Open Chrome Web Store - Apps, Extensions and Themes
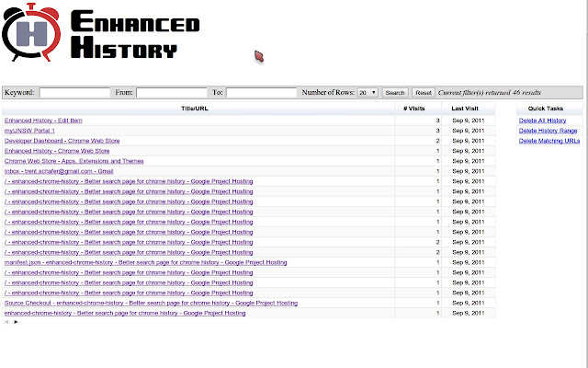The height and width of the screenshot is (368, 588). [73, 161]
